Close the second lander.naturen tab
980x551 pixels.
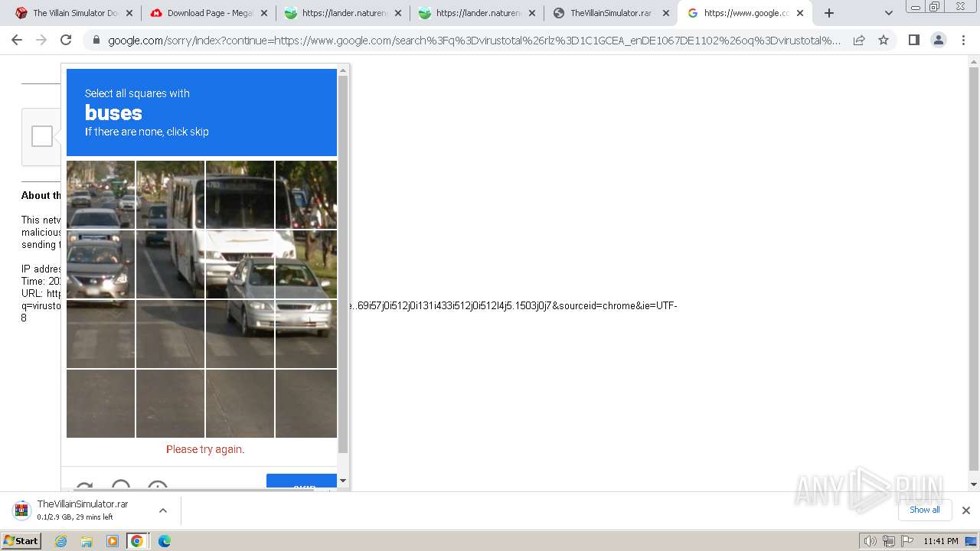click(x=532, y=13)
